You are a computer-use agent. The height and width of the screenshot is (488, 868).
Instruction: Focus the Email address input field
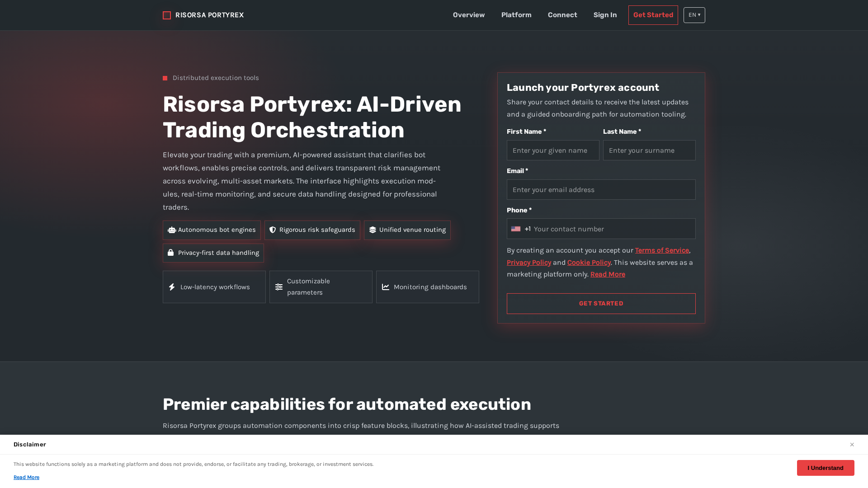click(x=601, y=190)
